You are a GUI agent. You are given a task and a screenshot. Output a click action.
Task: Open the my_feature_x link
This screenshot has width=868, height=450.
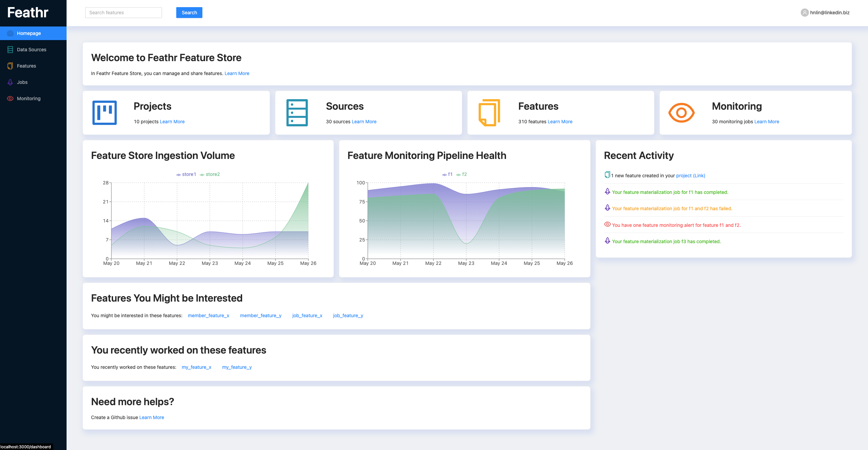197,367
